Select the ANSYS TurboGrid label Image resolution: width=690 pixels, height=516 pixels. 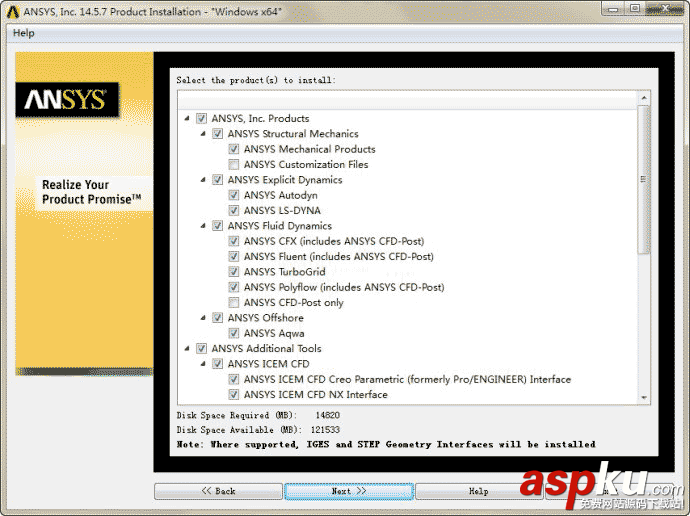(285, 272)
